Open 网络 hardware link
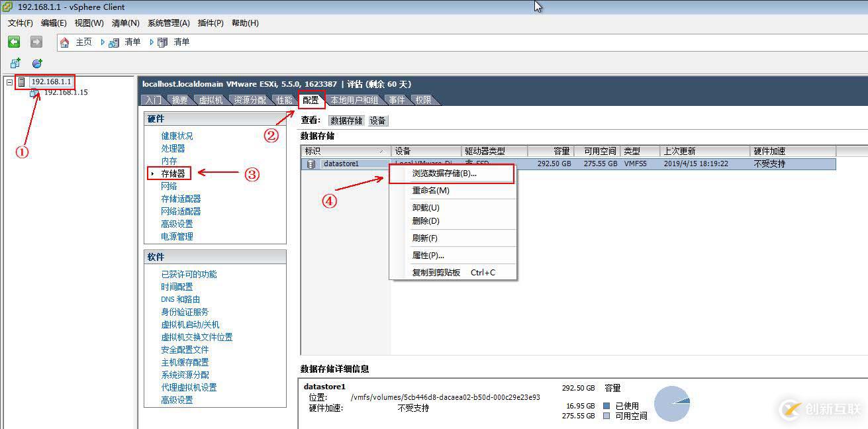 [169, 186]
